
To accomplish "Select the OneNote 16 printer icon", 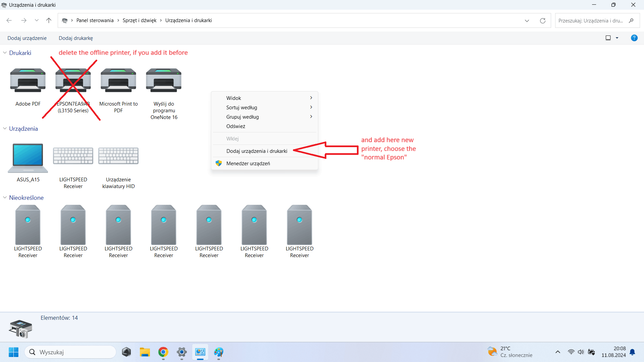I will click(x=164, y=80).
